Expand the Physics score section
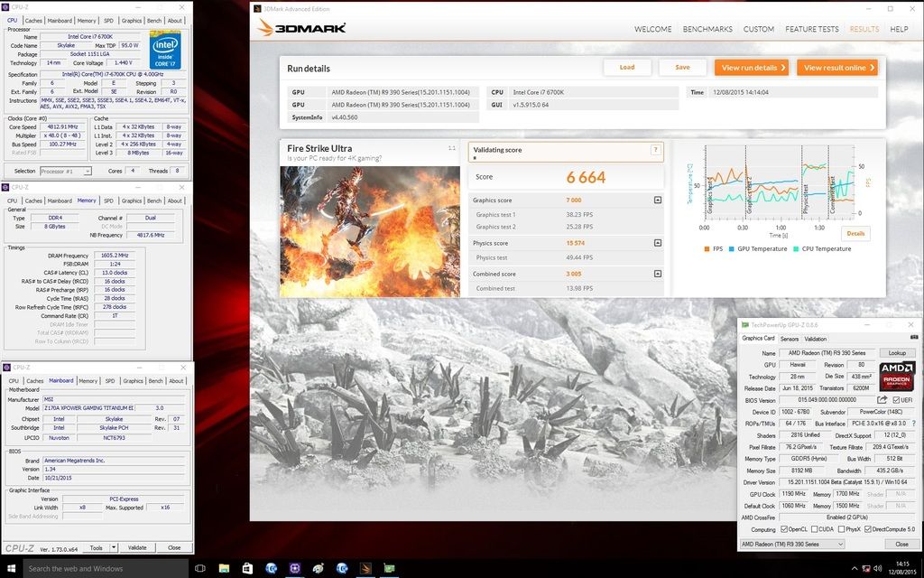Image resolution: width=924 pixels, height=578 pixels. tap(658, 242)
